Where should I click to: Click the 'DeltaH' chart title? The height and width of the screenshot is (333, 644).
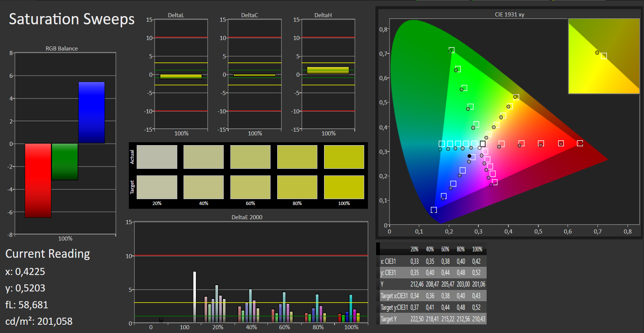(323, 15)
